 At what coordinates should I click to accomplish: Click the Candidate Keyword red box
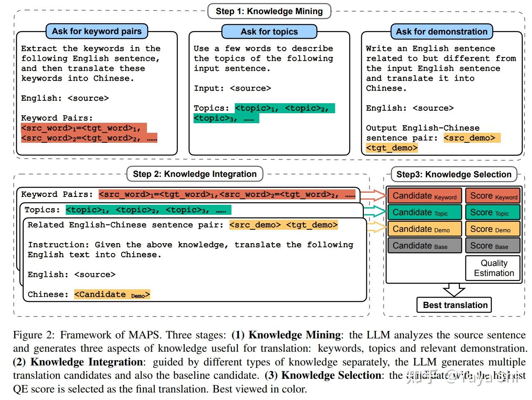pyautogui.click(x=424, y=196)
